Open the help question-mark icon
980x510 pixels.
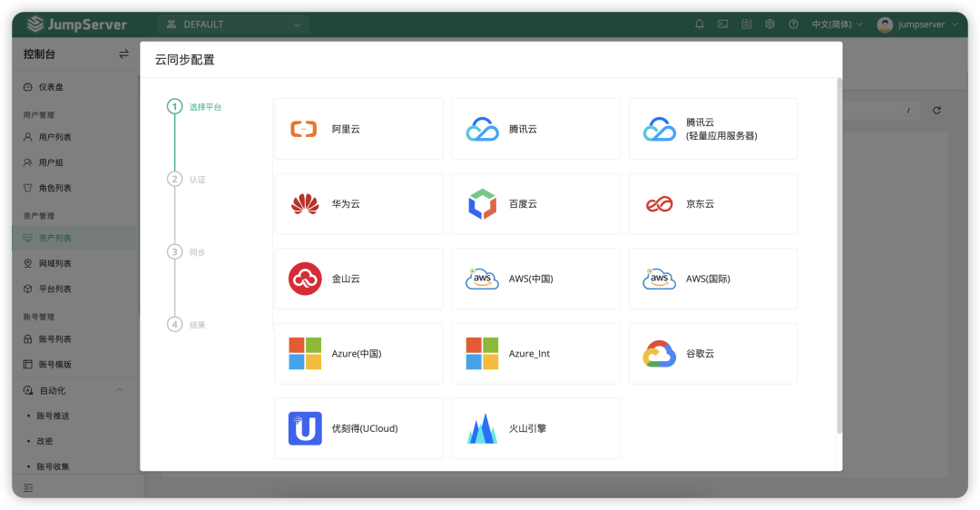tap(793, 25)
